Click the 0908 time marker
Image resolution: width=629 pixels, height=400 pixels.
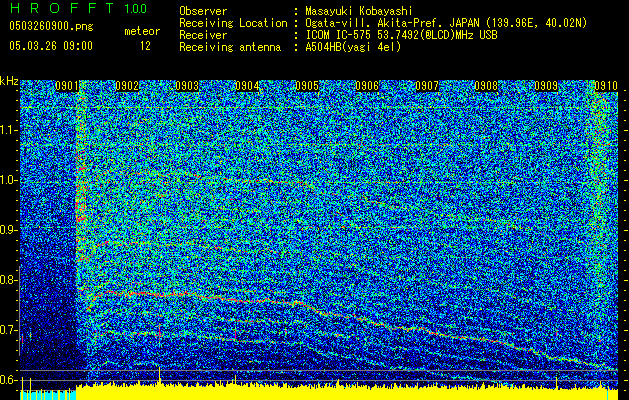[x=486, y=86]
